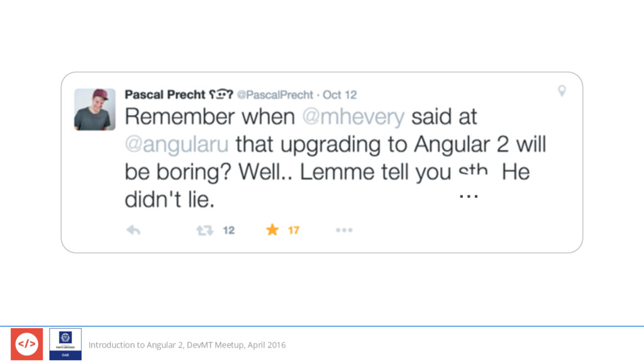Open Pascal Precht's profile picture
Viewport: 644px width, 362px height.
(x=94, y=109)
